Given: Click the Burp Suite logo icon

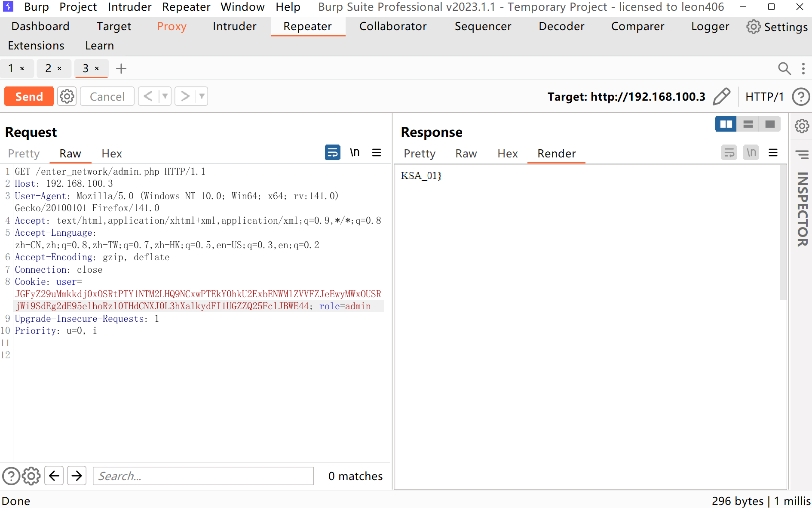Looking at the screenshot, I should [x=8, y=7].
